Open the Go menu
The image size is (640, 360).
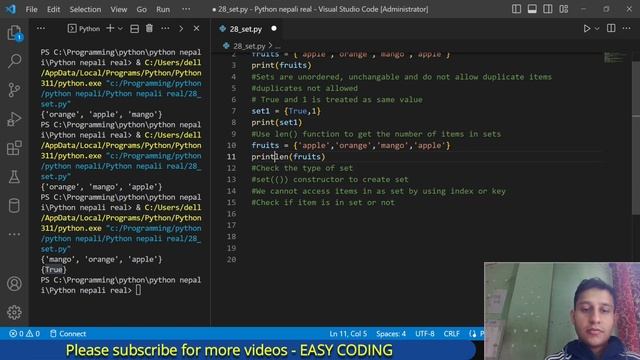pyautogui.click(x=141, y=9)
